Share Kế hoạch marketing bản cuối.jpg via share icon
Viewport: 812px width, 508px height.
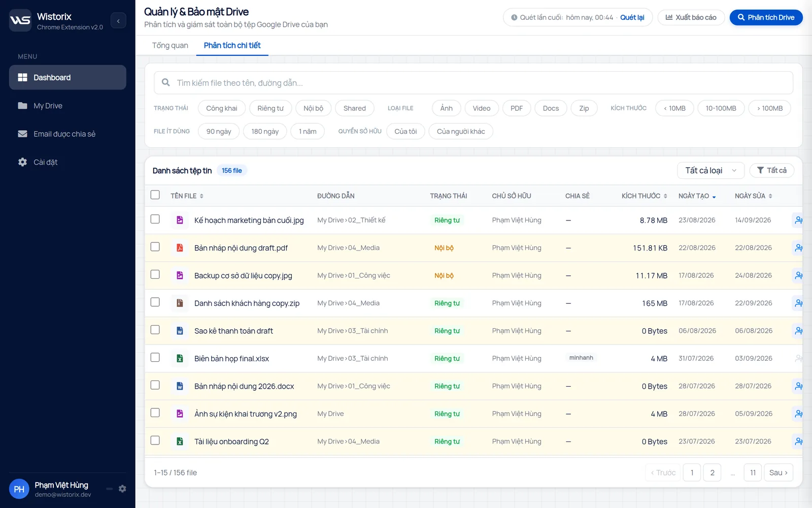tap(798, 220)
